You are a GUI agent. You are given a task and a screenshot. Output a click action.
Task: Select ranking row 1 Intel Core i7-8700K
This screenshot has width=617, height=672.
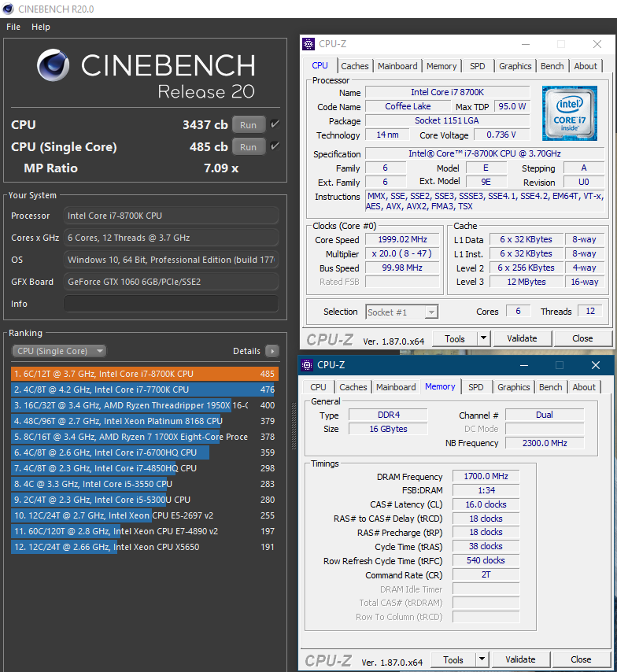145,374
